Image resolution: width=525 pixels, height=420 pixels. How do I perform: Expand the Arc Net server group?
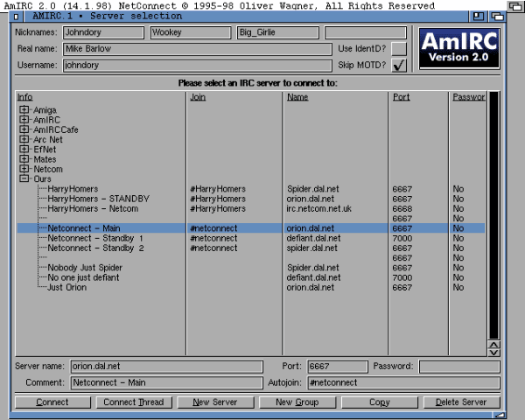pyautogui.click(x=24, y=139)
